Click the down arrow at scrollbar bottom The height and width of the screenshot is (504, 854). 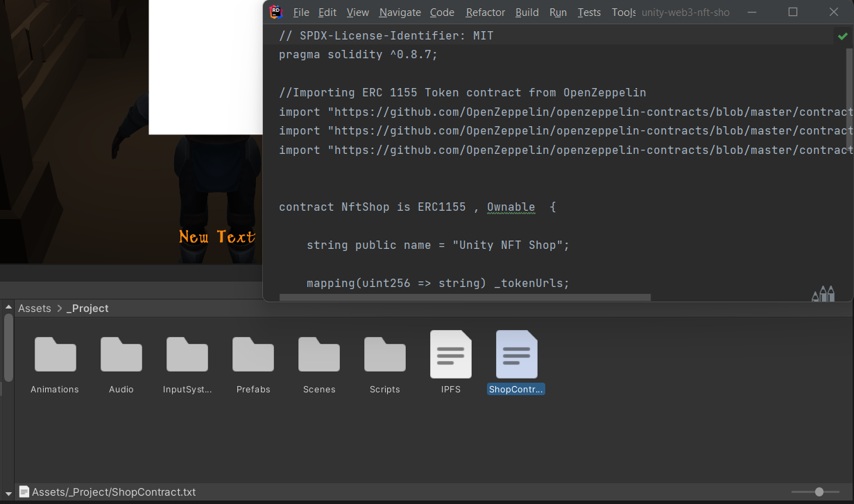coord(8,493)
